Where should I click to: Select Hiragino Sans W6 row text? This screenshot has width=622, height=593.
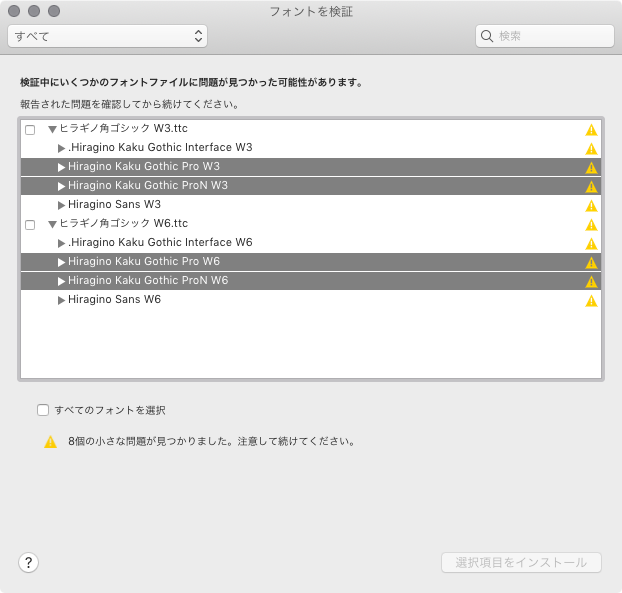pos(115,299)
